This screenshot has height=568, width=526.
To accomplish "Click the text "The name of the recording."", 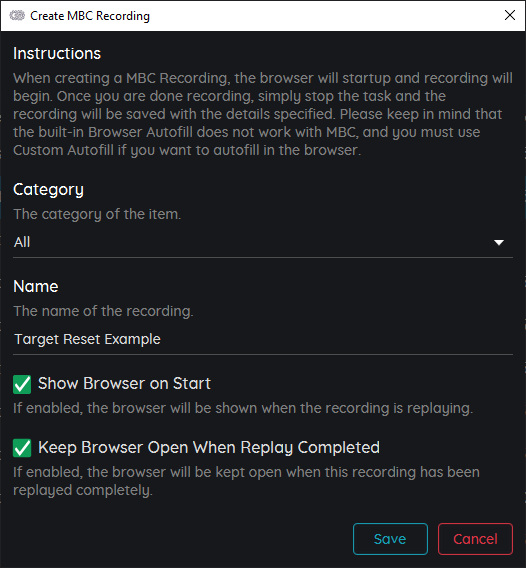I will (x=103, y=311).
